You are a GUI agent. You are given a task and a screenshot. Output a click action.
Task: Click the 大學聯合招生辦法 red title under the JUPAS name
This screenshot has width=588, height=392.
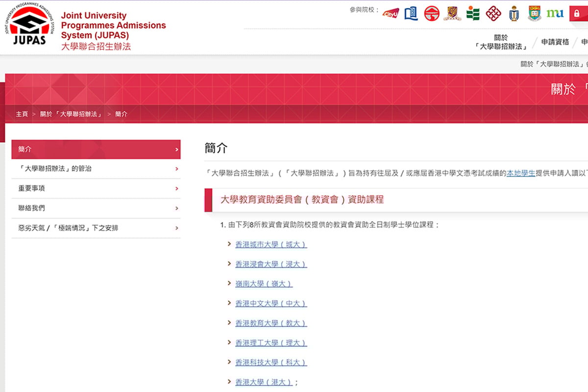pyautogui.click(x=96, y=47)
